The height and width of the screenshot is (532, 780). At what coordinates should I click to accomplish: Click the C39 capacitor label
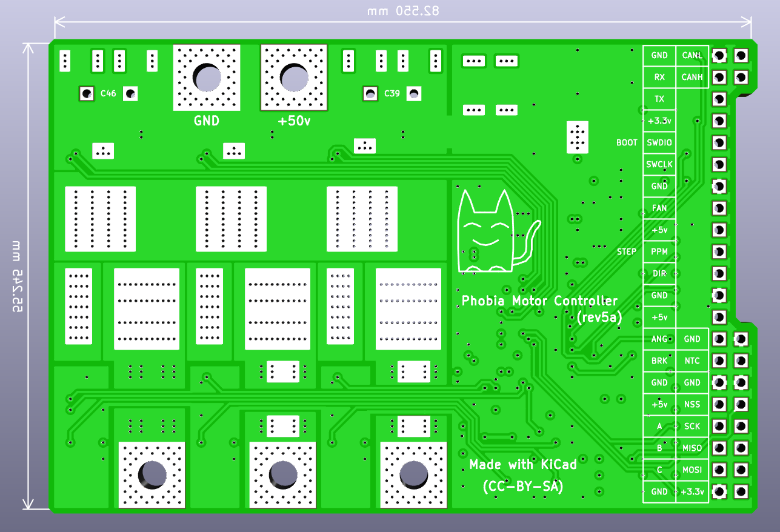(392, 93)
